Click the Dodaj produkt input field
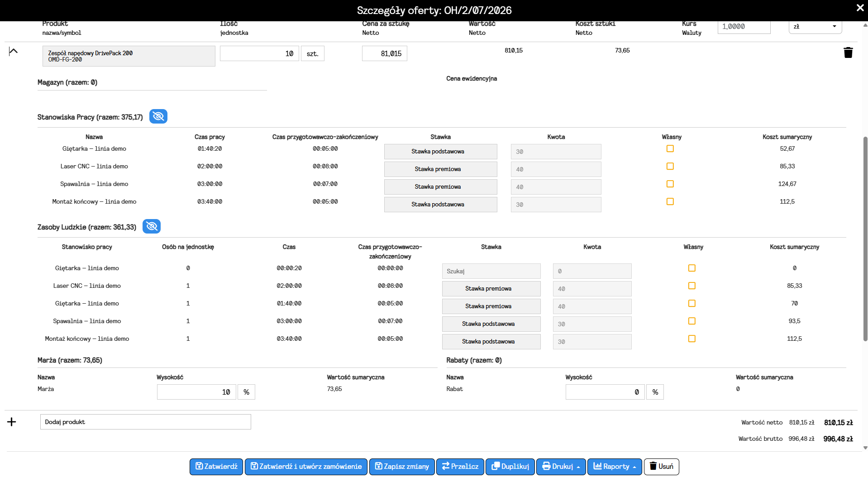 [145, 422]
